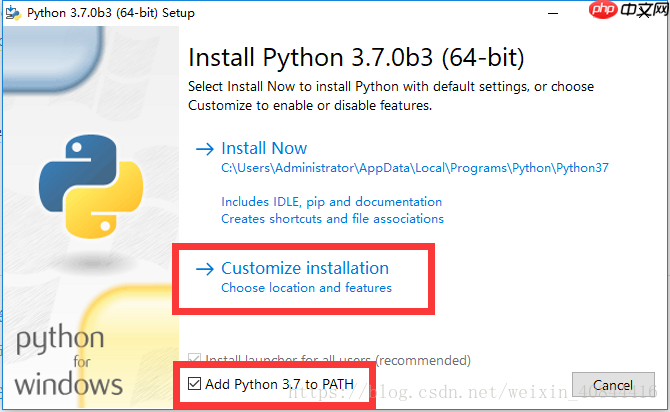The image size is (670, 412).
Task: Click the 'python for windows' branding text
Action: (69, 360)
